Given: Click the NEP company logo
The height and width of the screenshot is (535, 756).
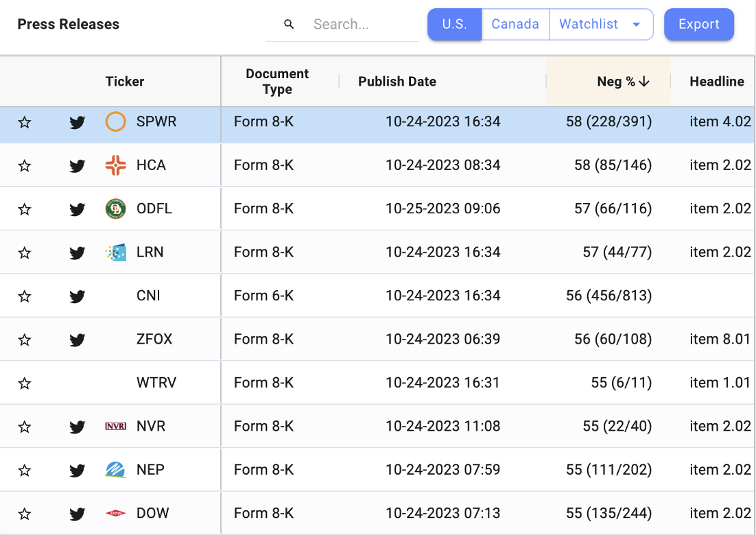Looking at the screenshot, I should pyautogui.click(x=115, y=470).
